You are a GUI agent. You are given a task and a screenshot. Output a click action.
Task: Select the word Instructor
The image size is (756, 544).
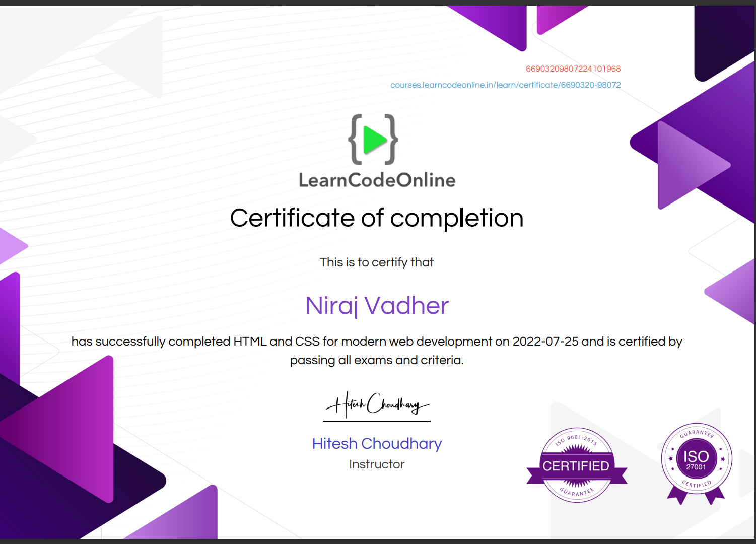click(x=377, y=464)
